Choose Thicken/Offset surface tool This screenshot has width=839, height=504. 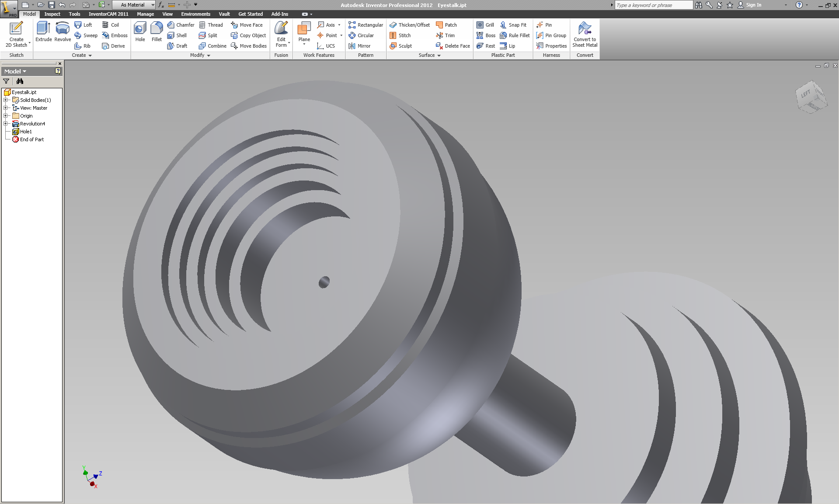pos(410,25)
